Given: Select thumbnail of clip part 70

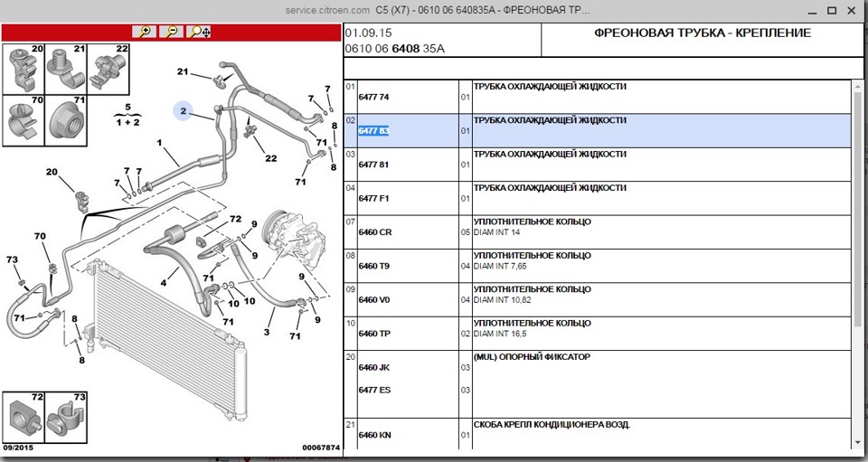Looking at the screenshot, I should tap(24, 120).
